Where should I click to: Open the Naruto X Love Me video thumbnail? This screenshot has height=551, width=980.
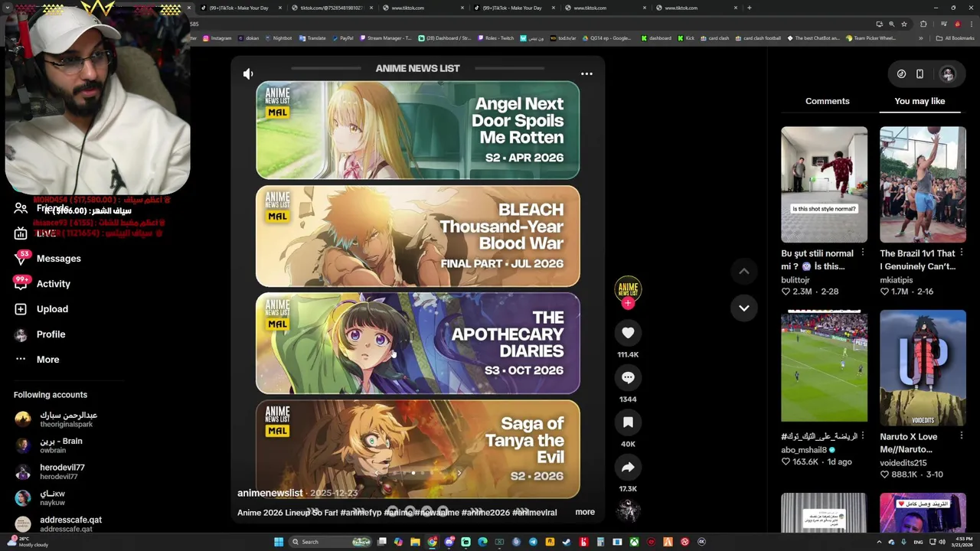pos(923,367)
